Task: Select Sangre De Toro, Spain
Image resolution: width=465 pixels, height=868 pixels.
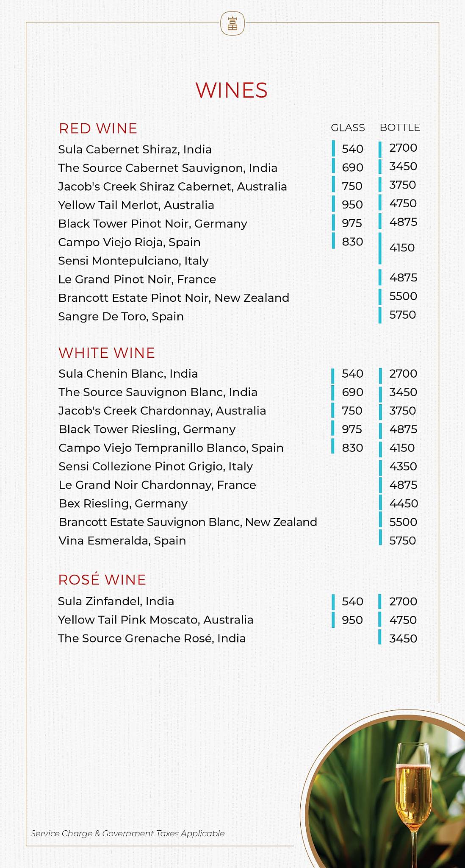Action: 121,317
